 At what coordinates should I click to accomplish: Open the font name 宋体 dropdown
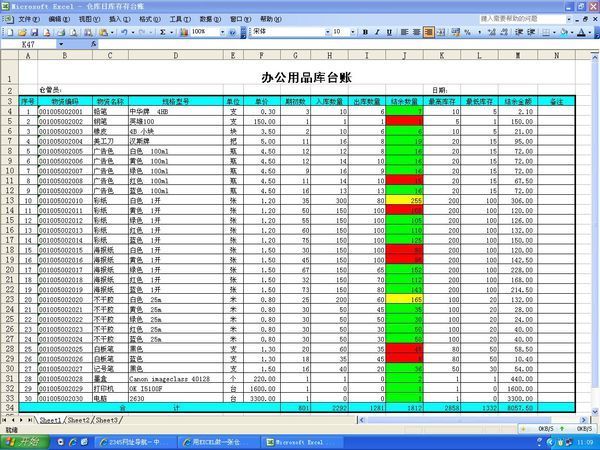pos(328,32)
